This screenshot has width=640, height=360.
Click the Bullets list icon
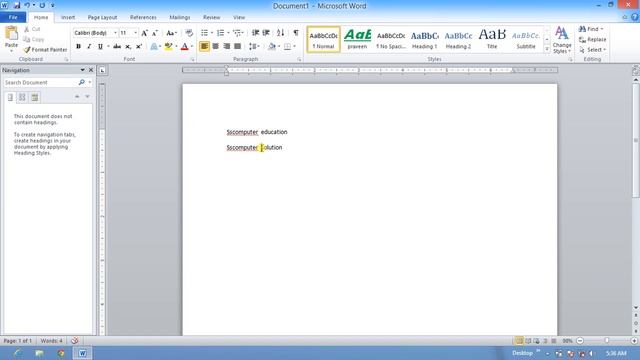pyautogui.click(x=204, y=33)
